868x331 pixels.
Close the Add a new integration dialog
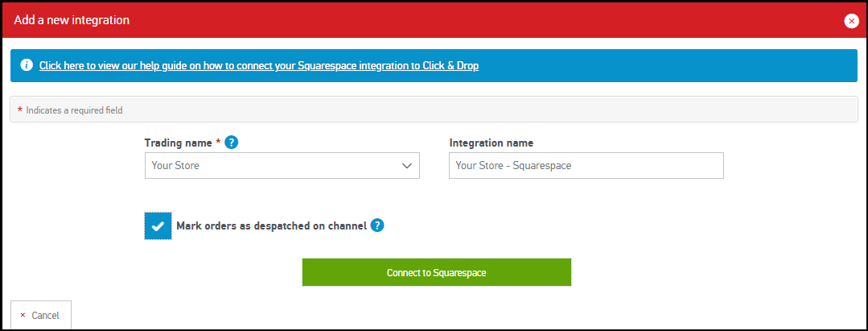(851, 21)
